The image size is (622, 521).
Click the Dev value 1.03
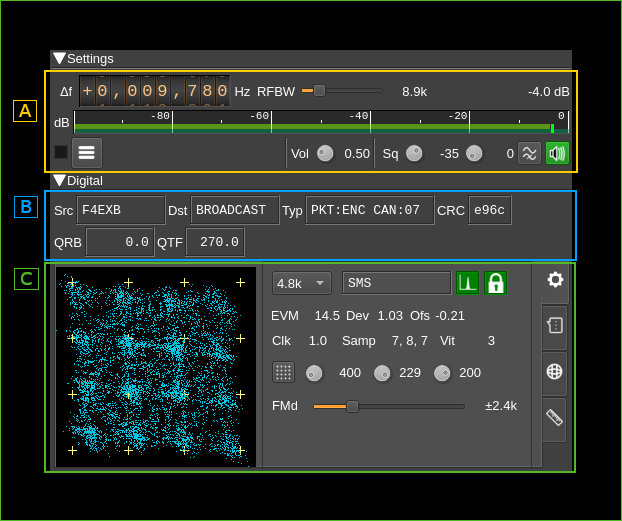coord(390,316)
